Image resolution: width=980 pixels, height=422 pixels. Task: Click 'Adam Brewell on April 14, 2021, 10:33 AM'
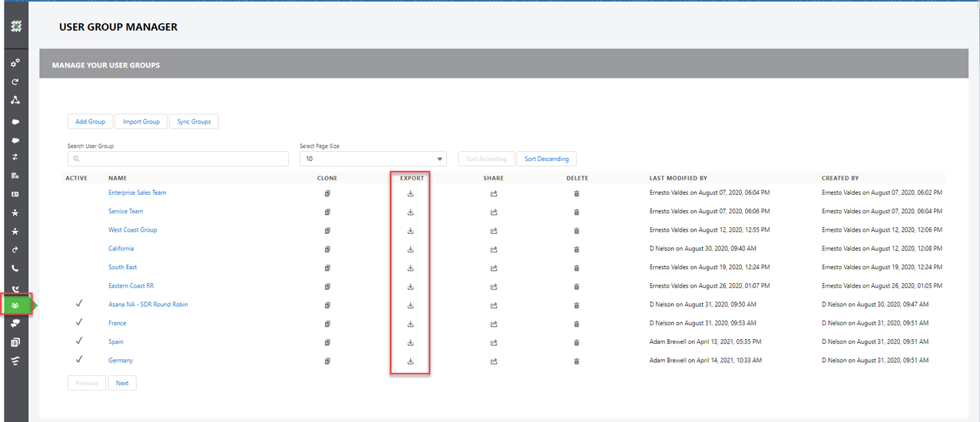point(705,360)
